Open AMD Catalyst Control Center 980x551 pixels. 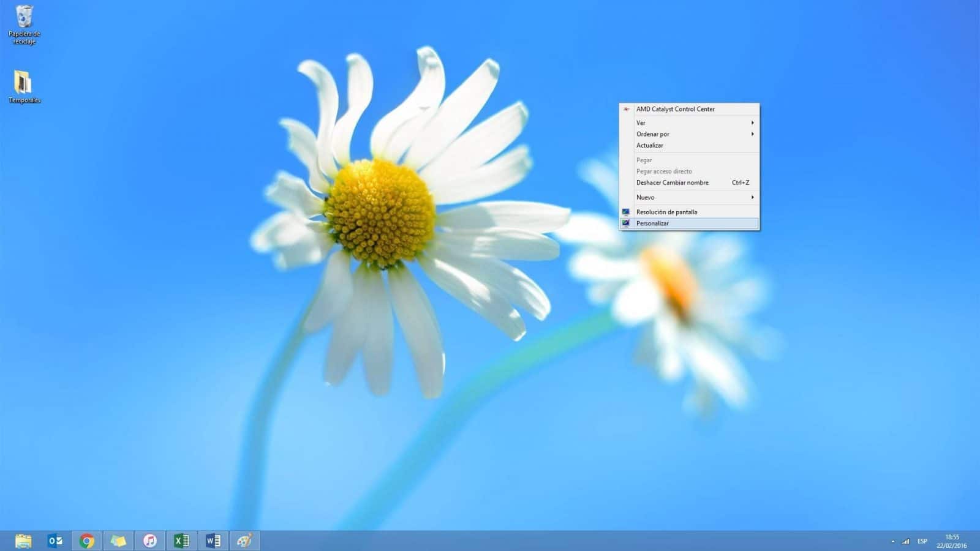tap(675, 108)
